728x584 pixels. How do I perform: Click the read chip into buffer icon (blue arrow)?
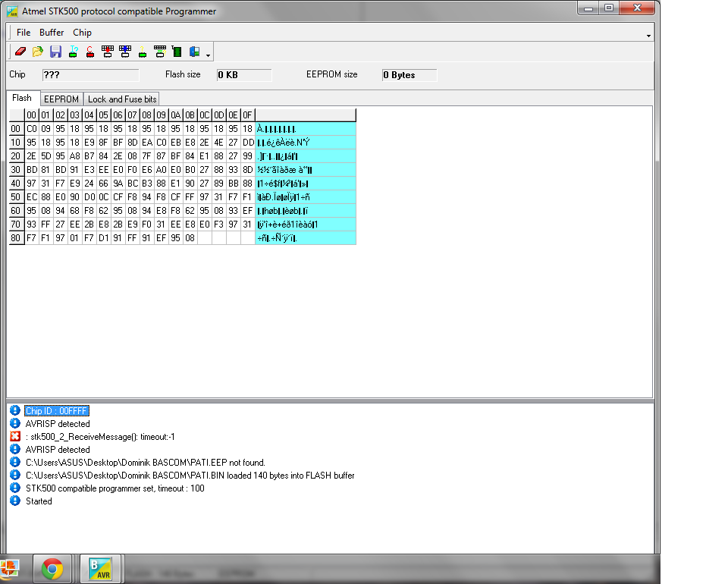(x=125, y=51)
